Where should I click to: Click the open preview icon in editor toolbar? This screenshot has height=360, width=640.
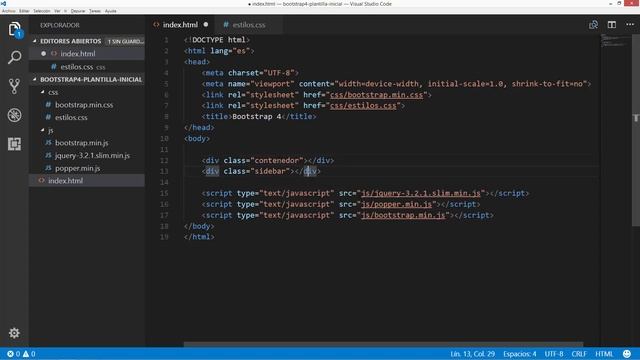[x=593, y=25]
